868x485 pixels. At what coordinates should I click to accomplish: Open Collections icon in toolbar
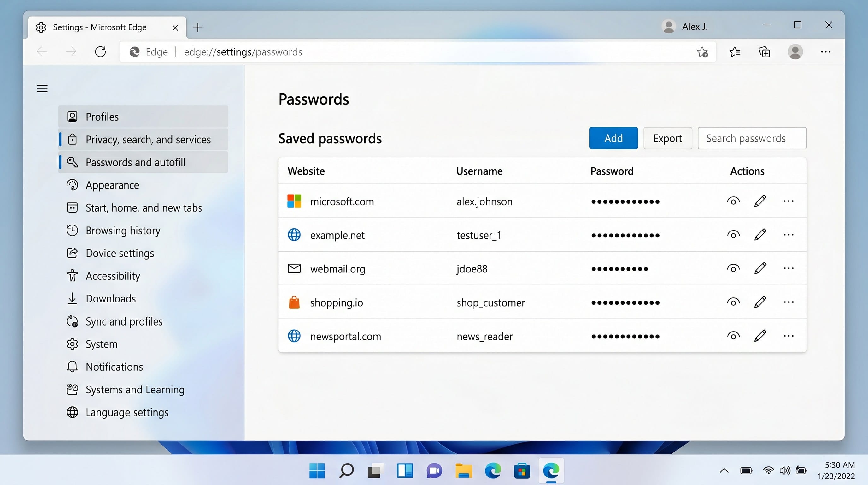(x=764, y=52)
